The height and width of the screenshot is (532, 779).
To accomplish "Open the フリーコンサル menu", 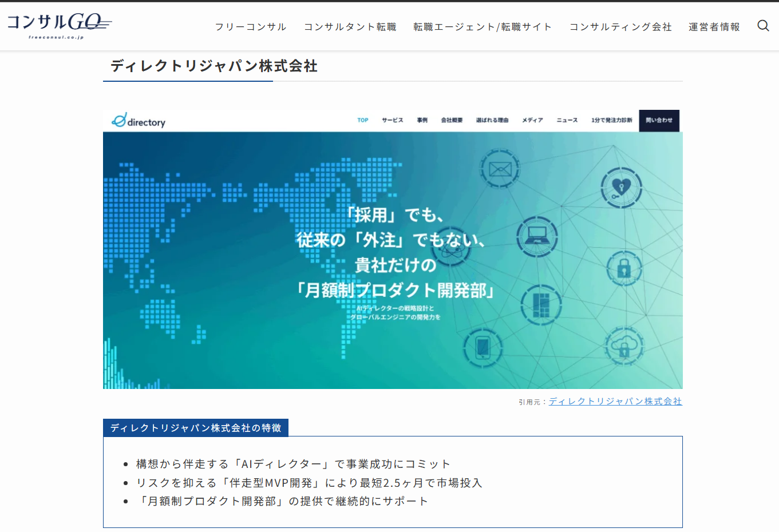I will click(251, 27).
